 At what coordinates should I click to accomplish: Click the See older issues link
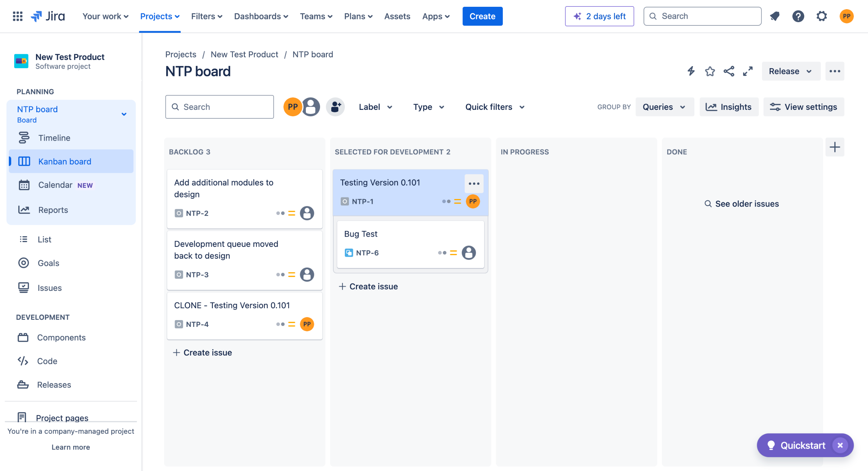point(742,204)
